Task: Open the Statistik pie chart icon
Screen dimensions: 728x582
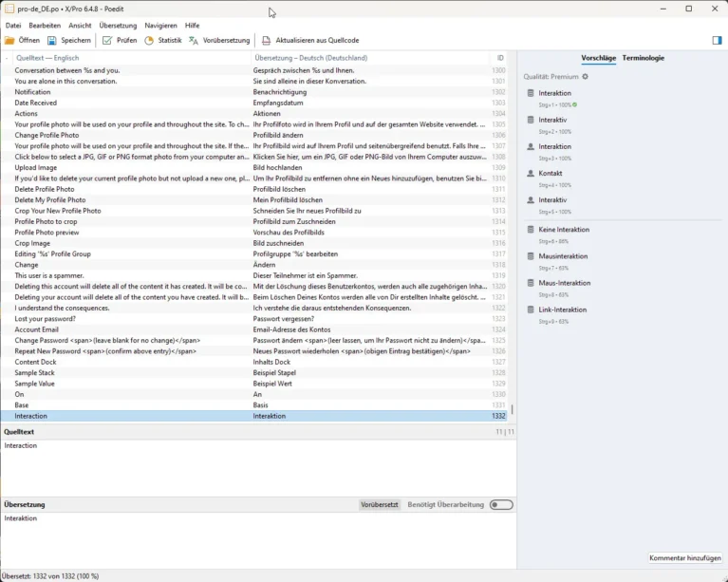Action: tap(149, 41)
